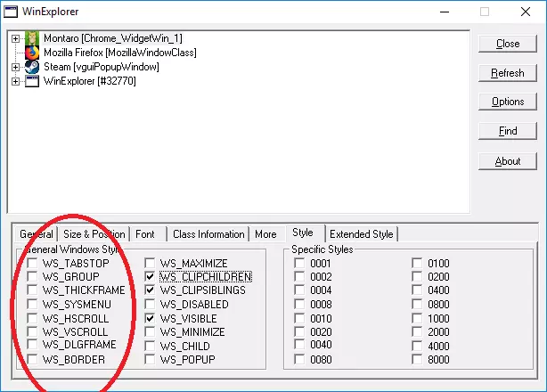Expand the Steam vguiPopupWindow node
Viewport: 547px width, 392px height.
[x=15, y=67]
